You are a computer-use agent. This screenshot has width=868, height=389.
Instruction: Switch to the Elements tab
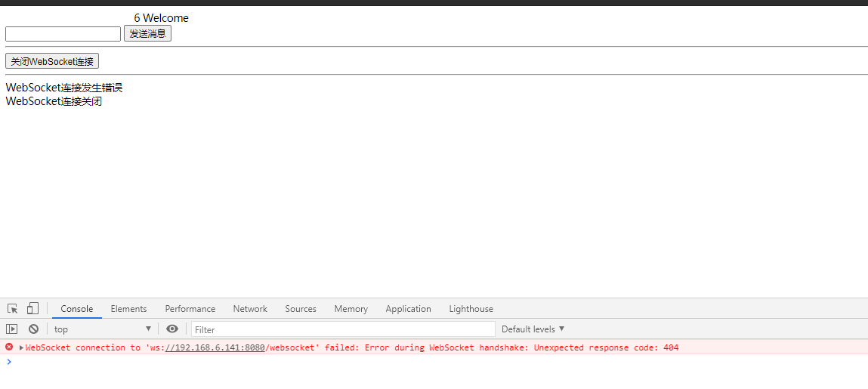coord(128,309)
